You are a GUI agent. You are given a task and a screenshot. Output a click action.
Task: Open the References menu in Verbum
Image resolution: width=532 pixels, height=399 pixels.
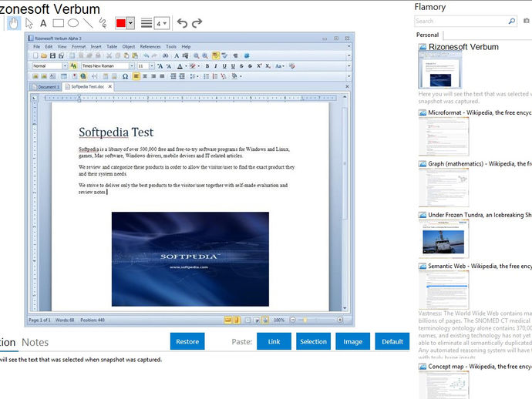point(150,46)
